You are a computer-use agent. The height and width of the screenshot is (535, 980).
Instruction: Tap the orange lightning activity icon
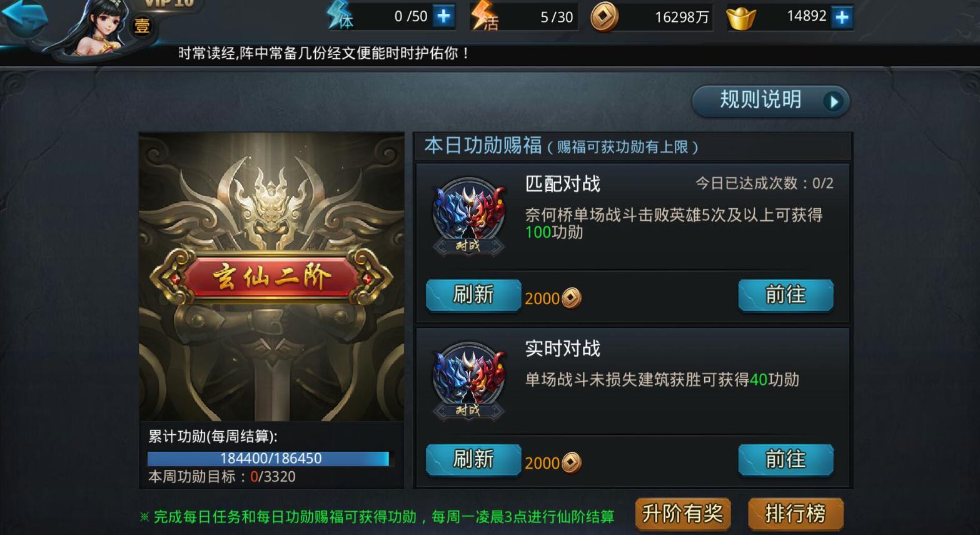pos(485,16)
